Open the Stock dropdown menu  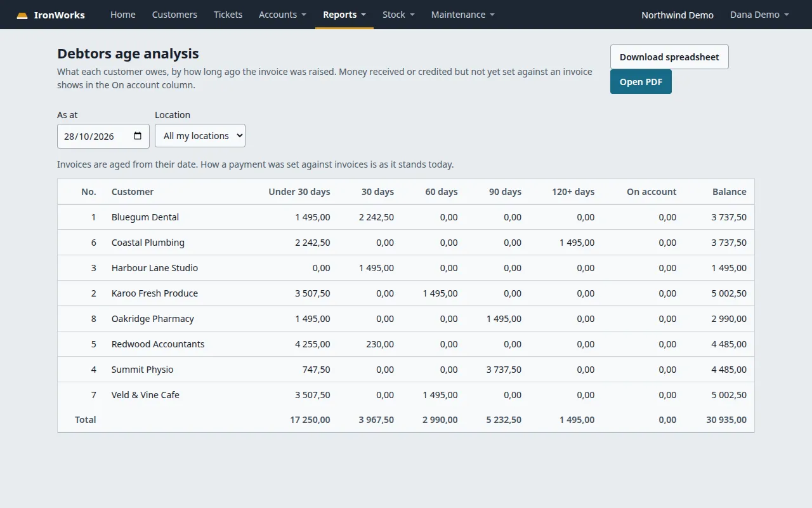[398, 15]
